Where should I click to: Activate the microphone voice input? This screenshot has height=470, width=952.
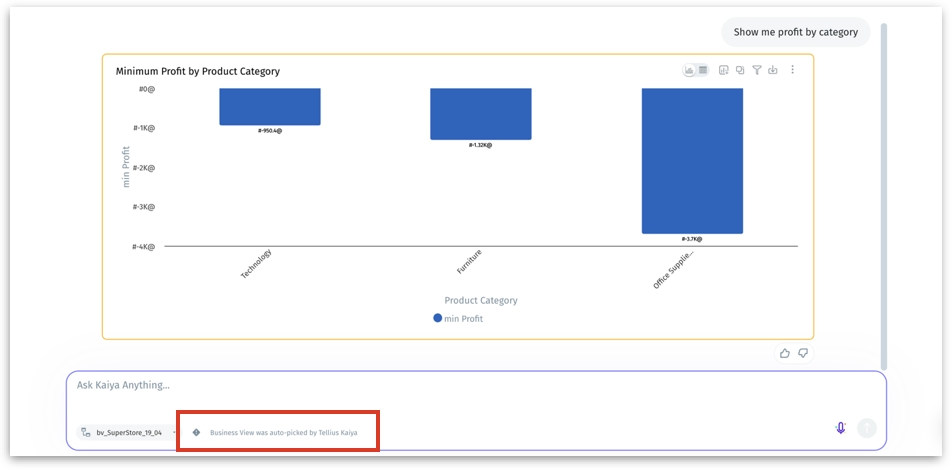[x=841, y=428]
